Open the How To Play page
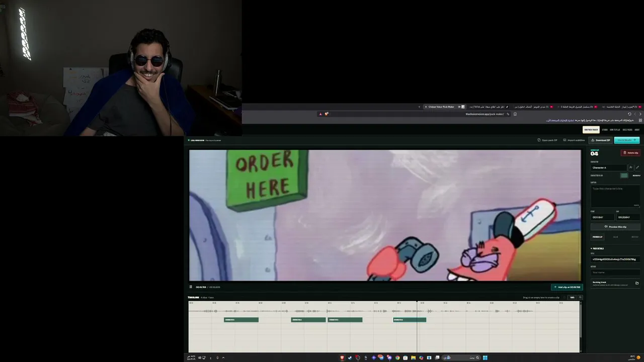 tap(615, 130)
